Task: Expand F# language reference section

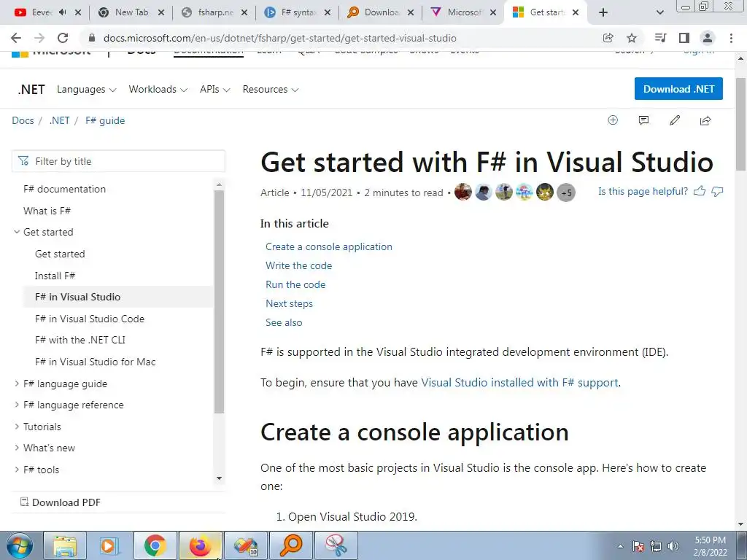Action: (x=17, y=405)
